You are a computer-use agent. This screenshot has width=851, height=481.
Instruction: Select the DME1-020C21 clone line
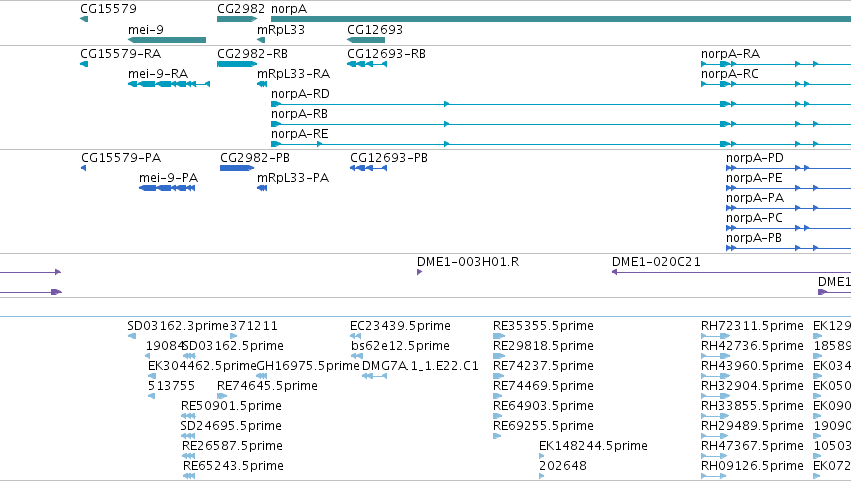[731, 272]
